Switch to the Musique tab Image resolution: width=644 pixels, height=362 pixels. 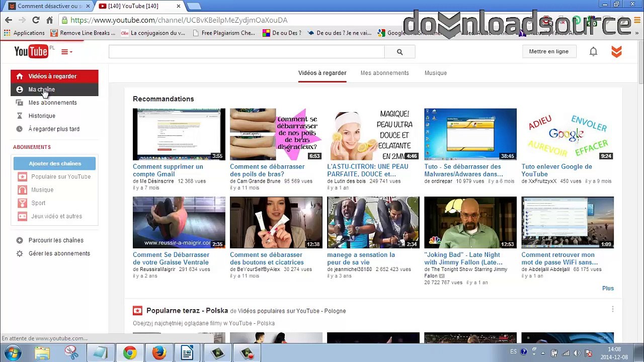tap(435, 73)
